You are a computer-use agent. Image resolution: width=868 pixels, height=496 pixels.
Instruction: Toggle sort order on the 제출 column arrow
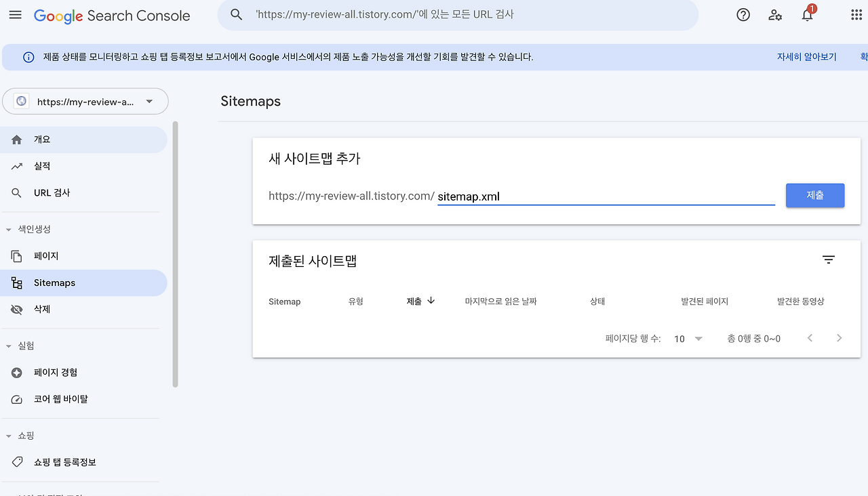tap(432, 301)
